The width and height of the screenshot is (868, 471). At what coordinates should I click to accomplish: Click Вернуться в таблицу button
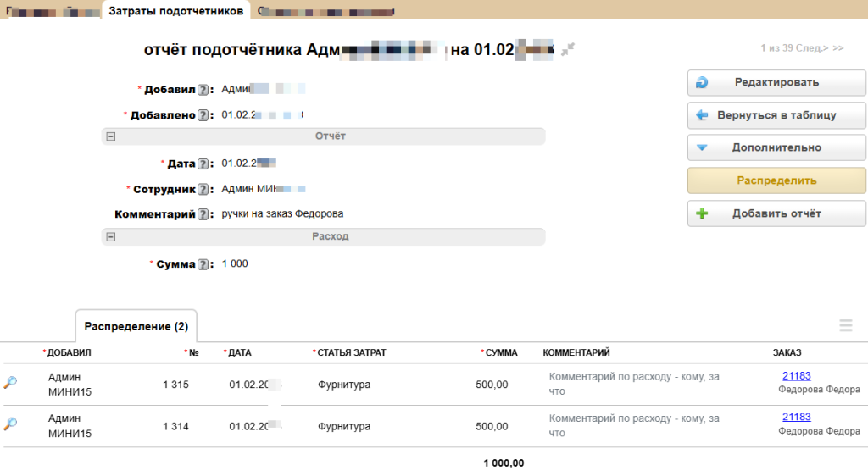(776, 115)
